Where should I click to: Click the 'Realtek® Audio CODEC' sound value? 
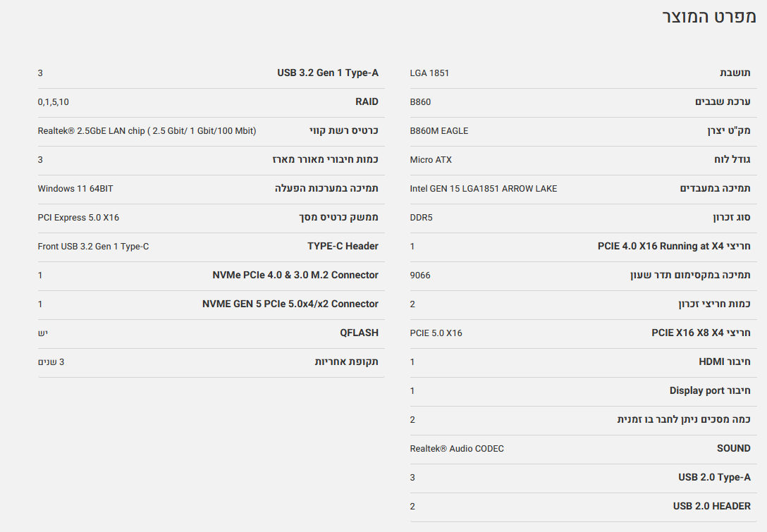[457, 449]
